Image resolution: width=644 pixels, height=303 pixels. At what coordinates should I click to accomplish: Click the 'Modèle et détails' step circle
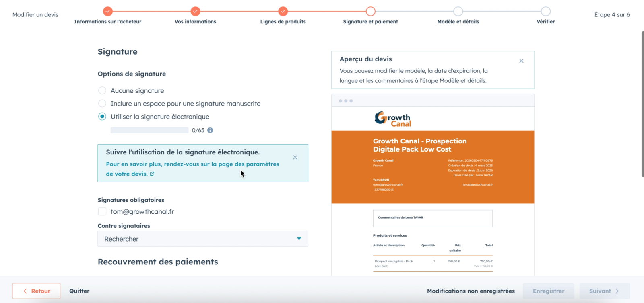pos(458,11)
